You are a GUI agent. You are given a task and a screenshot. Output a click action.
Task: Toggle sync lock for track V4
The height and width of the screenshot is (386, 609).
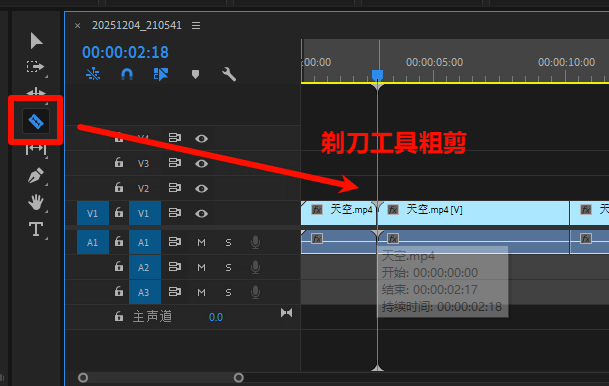(x=174, y=138)
